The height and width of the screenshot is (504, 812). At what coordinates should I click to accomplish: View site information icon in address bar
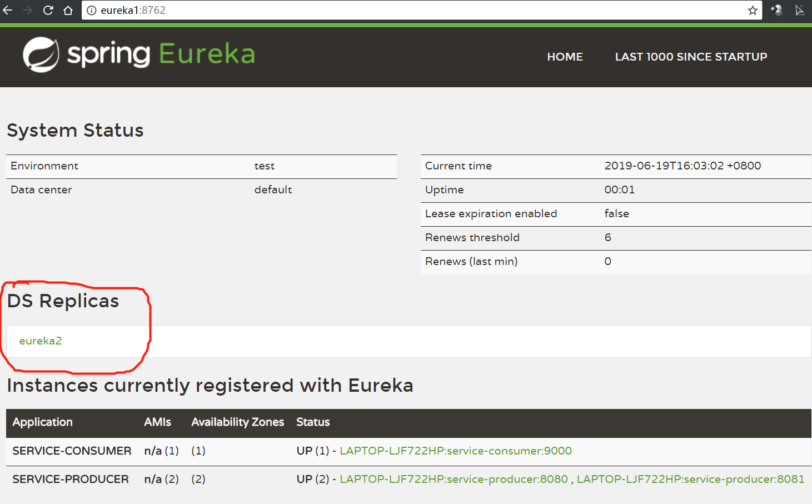(x=92, y=10)
